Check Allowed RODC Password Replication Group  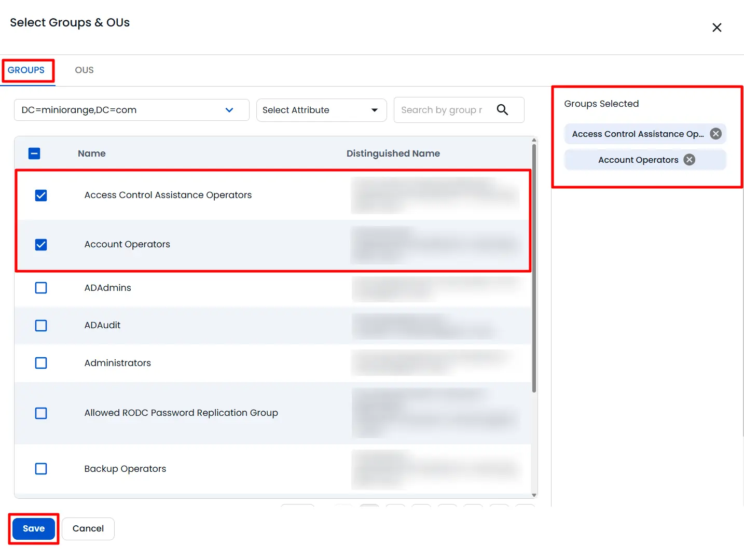coord(41,413)
